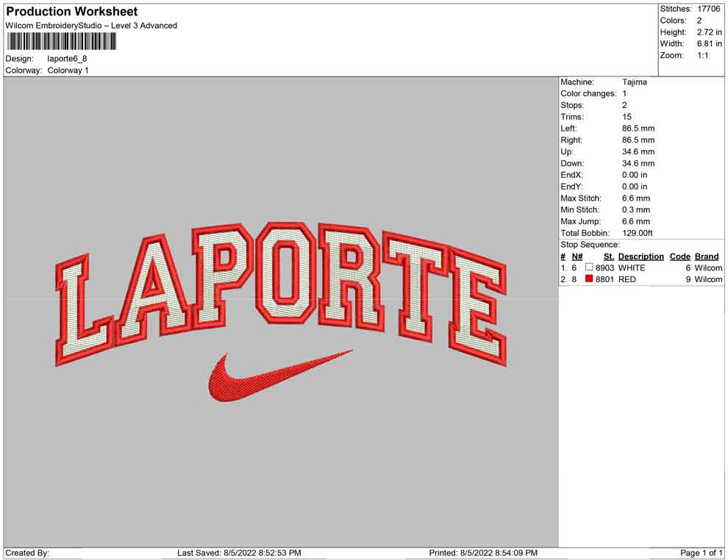Click the design name 'laporte6_8'

pyautogui.click(x=67, y=59)
